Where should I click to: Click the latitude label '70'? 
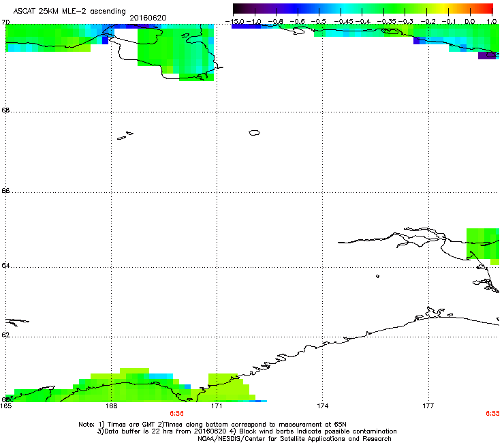pos(5,22)
